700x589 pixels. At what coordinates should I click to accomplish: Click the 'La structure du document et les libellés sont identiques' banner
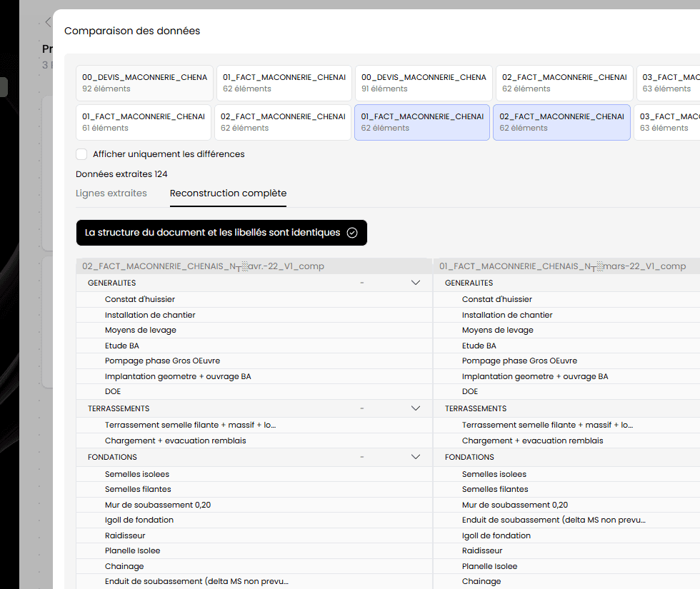click(x=221, y=233)
